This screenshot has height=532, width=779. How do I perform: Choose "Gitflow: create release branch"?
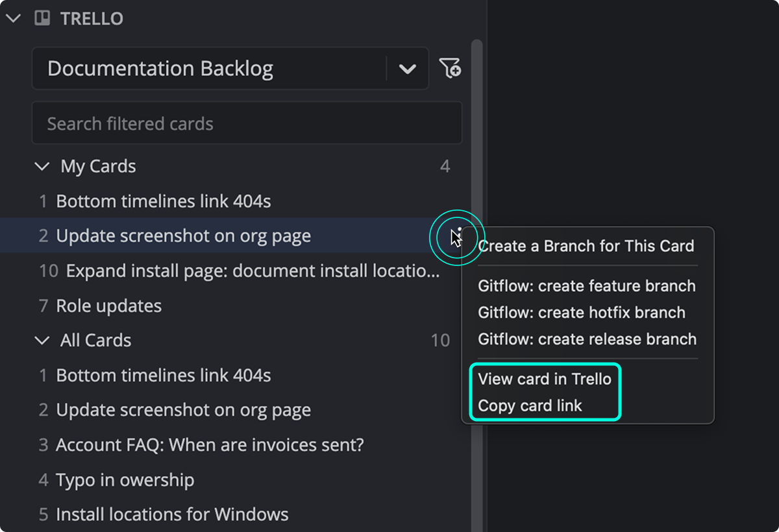tap(586, 339)
